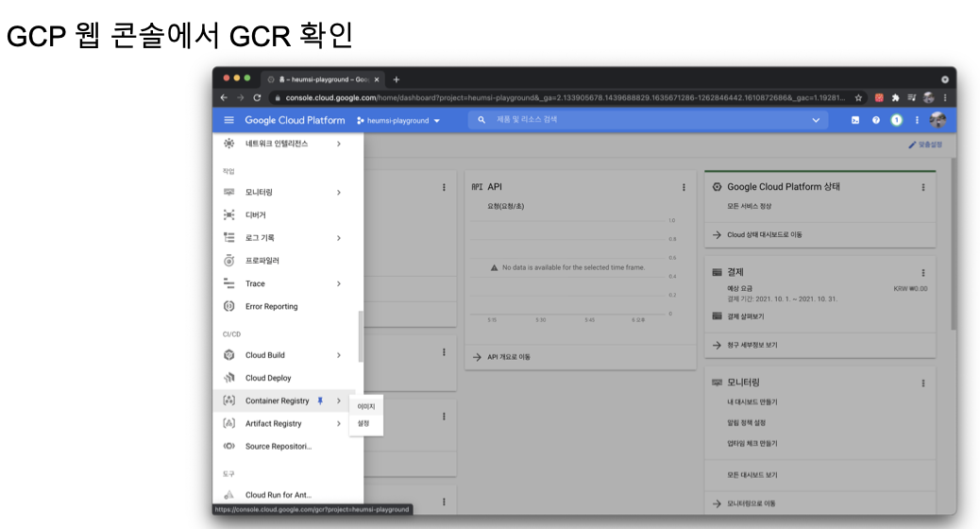
Task: Unpin Container Registry with pin icon
Action: tap(320, 401)
